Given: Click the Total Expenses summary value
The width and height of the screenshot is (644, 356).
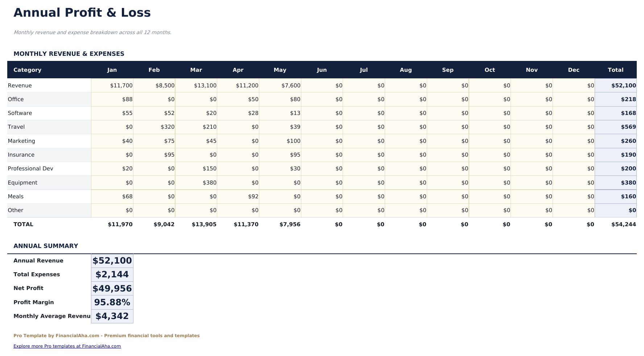Looking at the screenshot, I should 112,274.
